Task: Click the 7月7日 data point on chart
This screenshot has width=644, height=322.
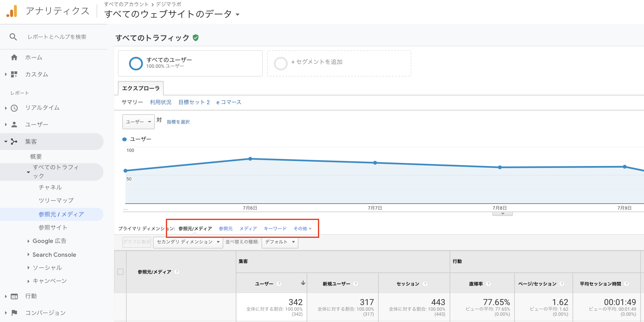Action: click(375, 163)
